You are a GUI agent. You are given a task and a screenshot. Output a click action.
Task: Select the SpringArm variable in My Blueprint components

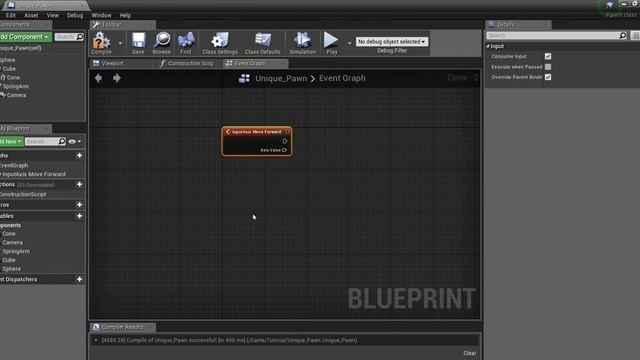coord(16,251)
